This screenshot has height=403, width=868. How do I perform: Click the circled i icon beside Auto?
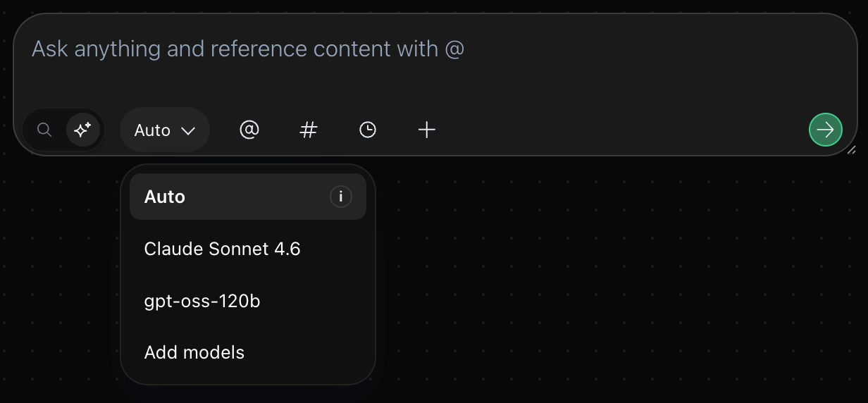(341, 197)
